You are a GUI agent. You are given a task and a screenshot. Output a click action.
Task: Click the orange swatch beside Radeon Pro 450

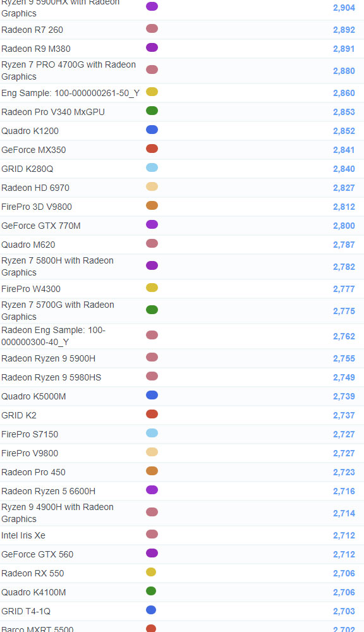[x=152, y=471]
